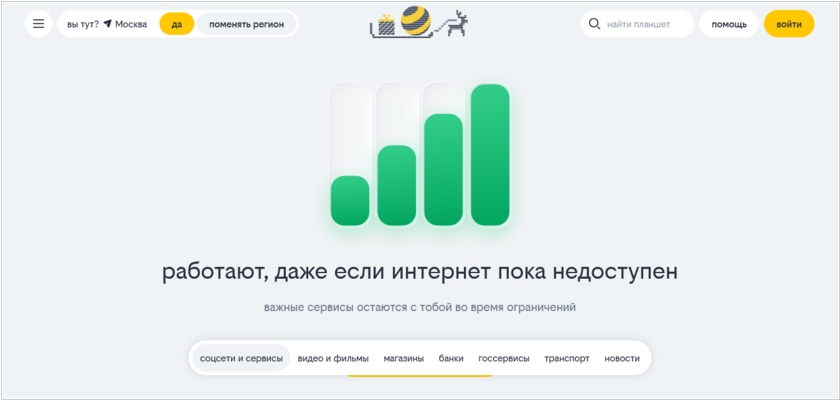
Task: Switch to the «новости» tab
Action: [x=622, y=358]
